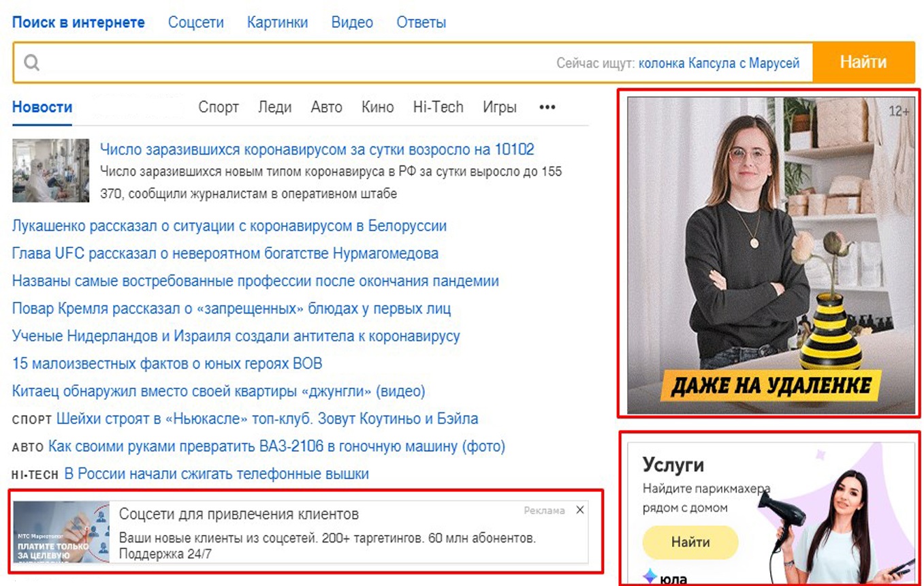Select the Спорт news category
924x586 pixels.
point(219,107)
